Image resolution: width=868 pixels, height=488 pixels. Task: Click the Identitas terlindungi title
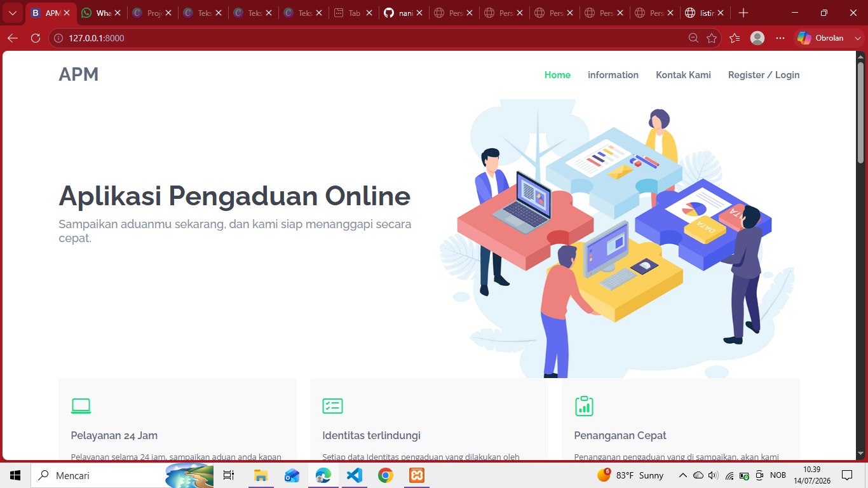tap(371, 435)
